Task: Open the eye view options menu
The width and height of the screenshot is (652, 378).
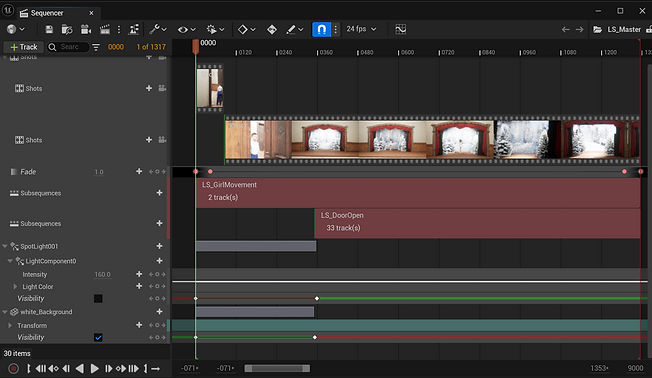Action: pos(186,30)
